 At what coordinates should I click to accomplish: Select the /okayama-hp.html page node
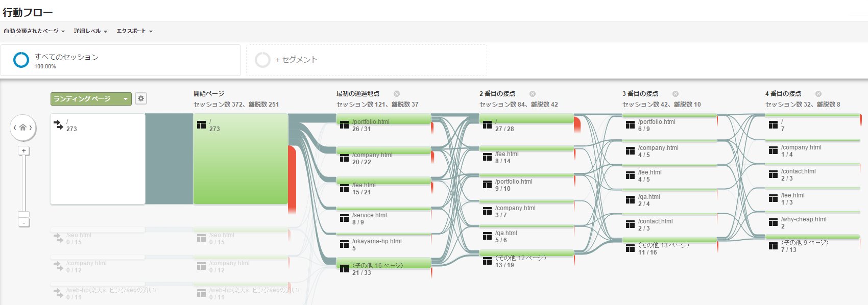pyautogui.click(x=377, y=241)
